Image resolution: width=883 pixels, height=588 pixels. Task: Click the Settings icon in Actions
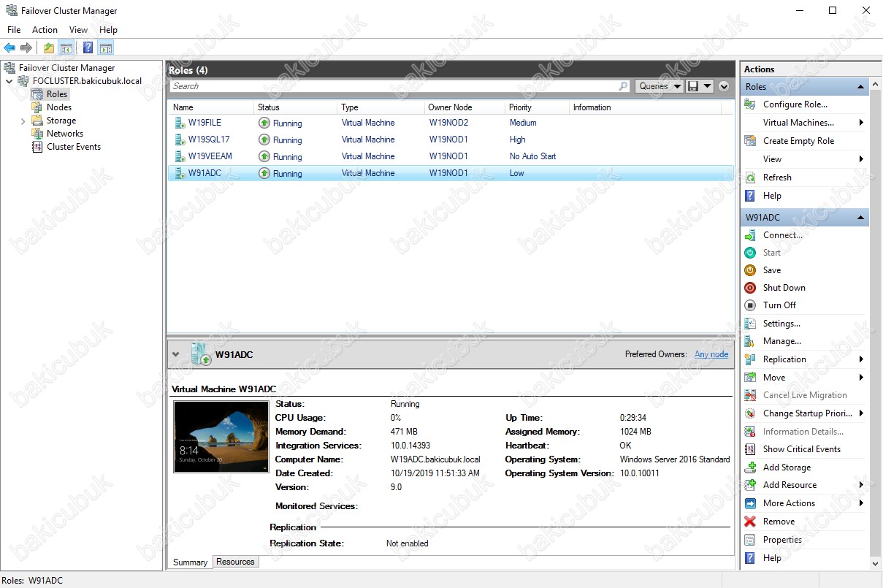point(750,324)
